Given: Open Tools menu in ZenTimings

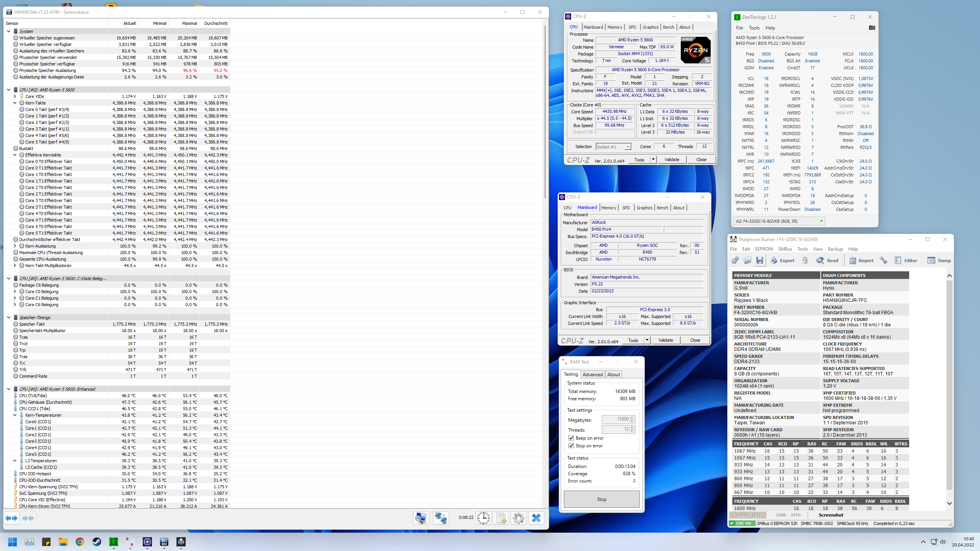Looking at the screenshot, I should point(754,28).
